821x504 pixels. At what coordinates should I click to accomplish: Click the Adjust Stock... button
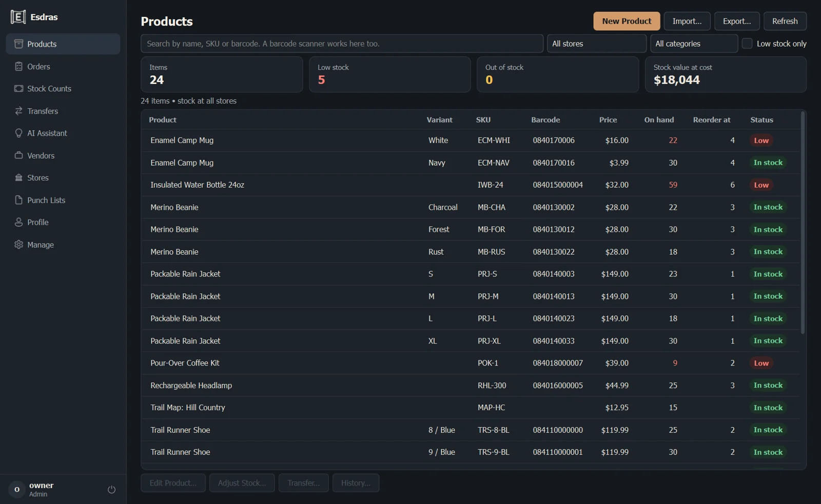click(242, 483)
